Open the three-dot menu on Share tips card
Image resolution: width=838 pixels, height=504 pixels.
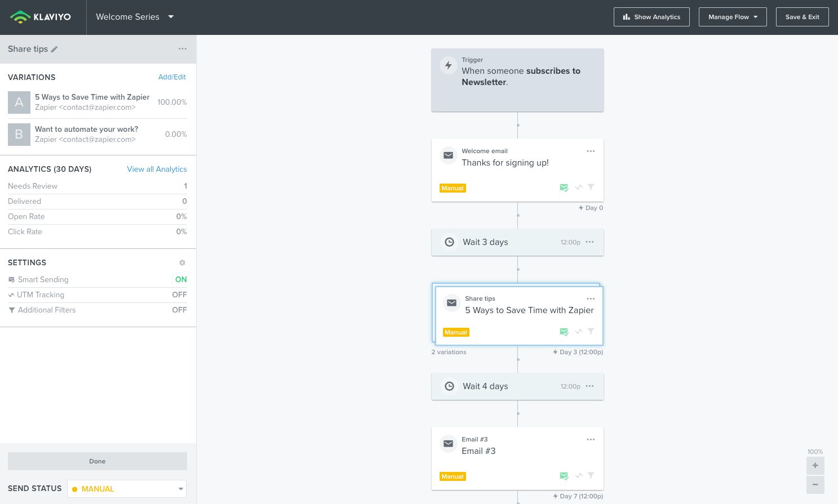590,299
